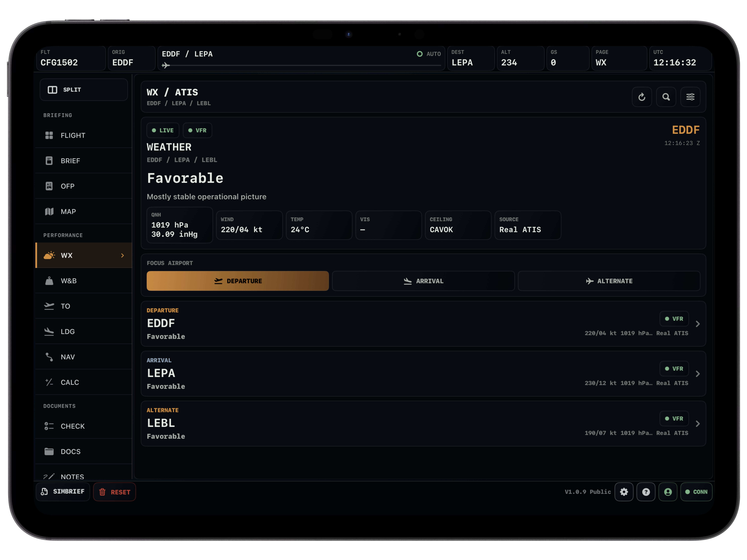Click the FLT CFG1502 field
Viewport: 747px width, 560px height.
71,58
